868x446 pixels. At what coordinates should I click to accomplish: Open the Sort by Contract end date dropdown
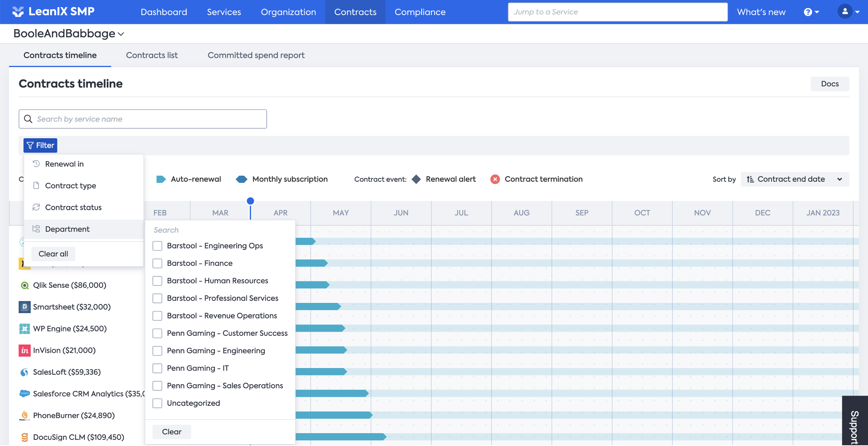[x=795, y=179]
